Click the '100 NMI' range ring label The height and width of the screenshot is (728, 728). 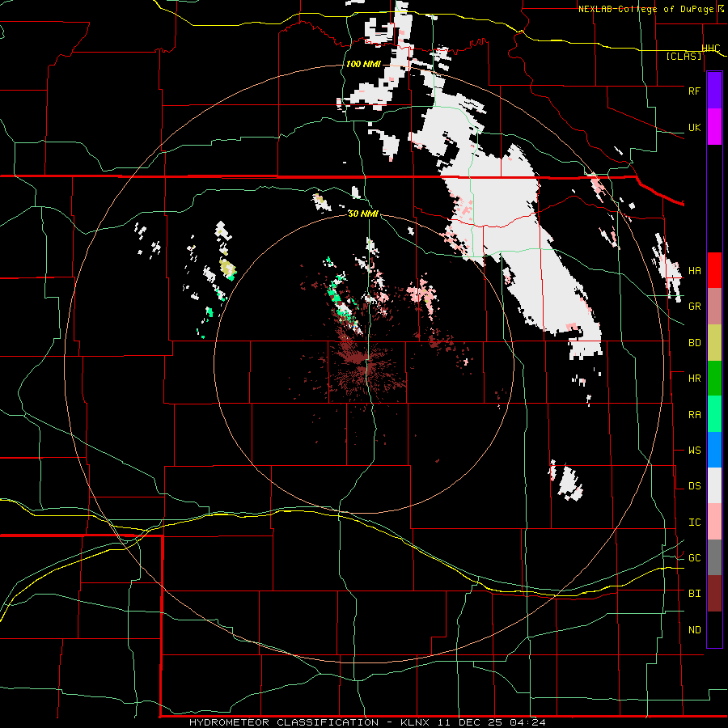pos(363,64)
